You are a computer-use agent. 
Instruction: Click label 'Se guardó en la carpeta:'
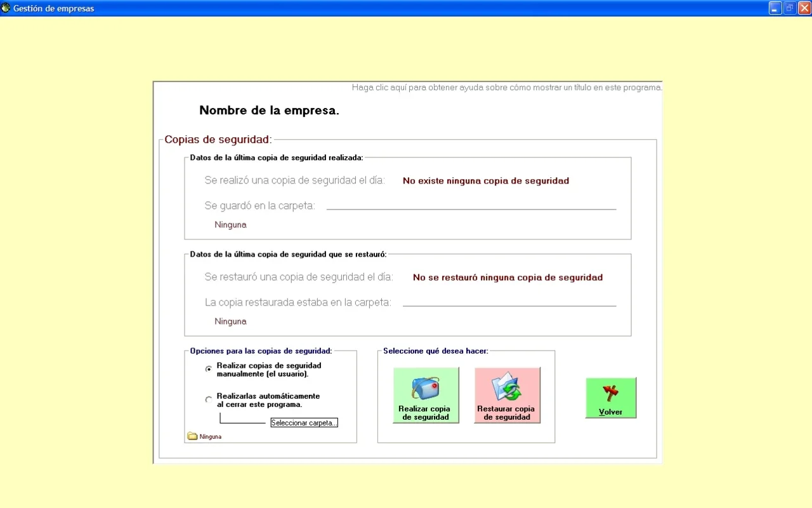pos(259,206)
